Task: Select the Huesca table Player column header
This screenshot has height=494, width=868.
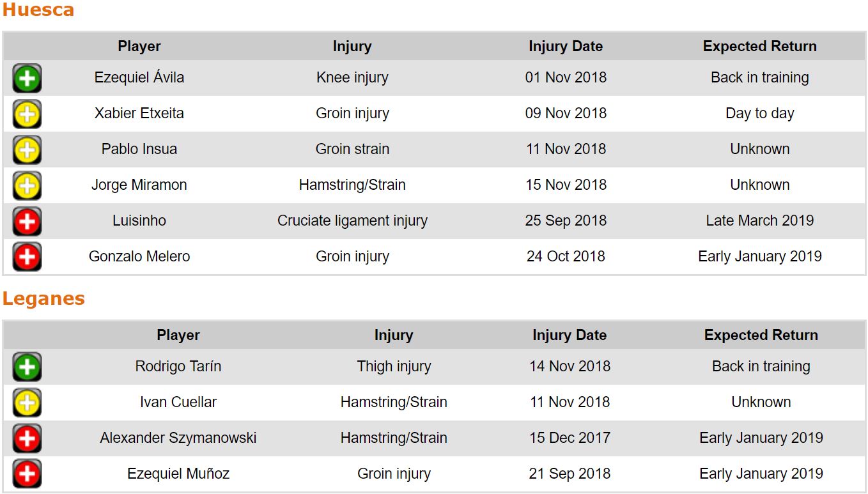Action: pyautogui.click(x=139, y=47)
